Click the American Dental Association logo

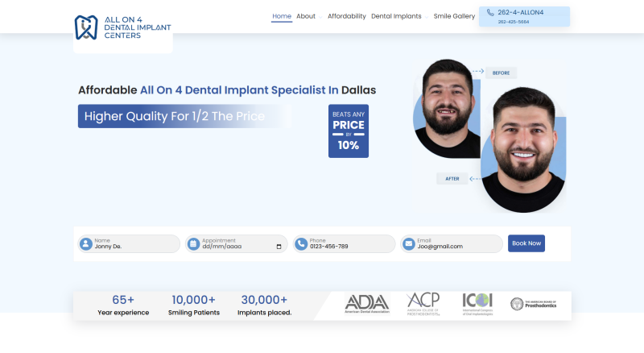click(366, 303)
